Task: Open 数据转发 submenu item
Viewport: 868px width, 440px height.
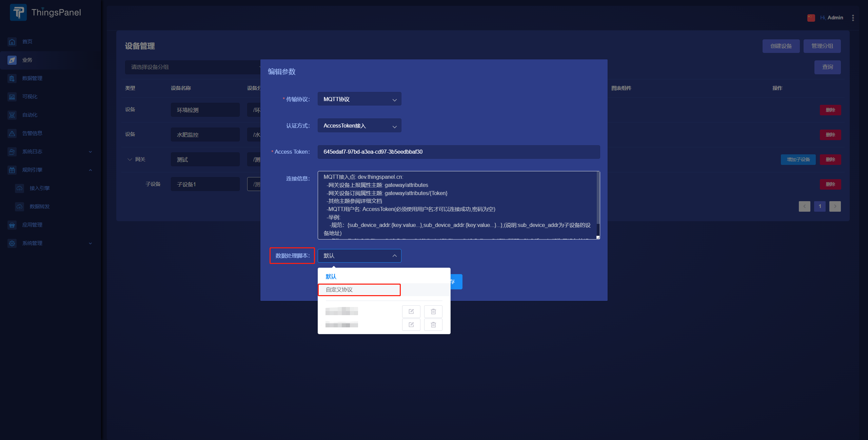Action: click(40, 207)
